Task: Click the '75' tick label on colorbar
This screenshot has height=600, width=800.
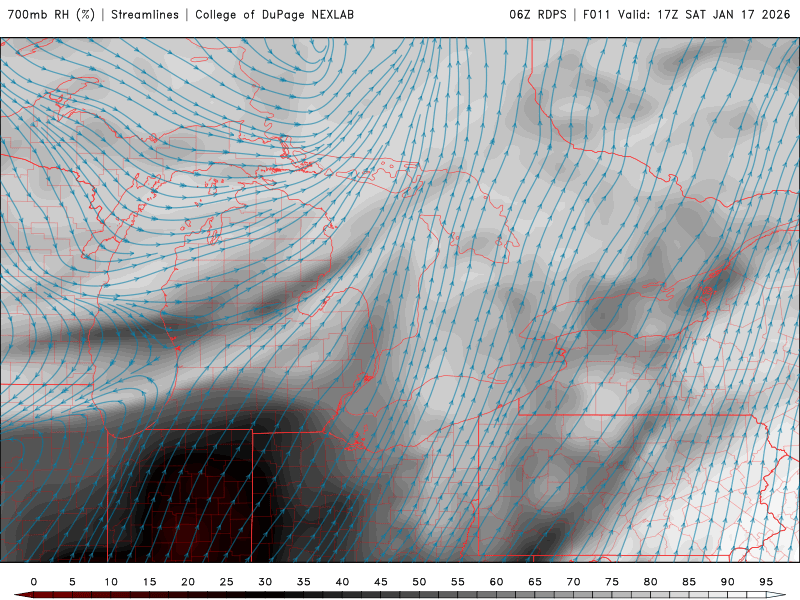Action: 612,582
